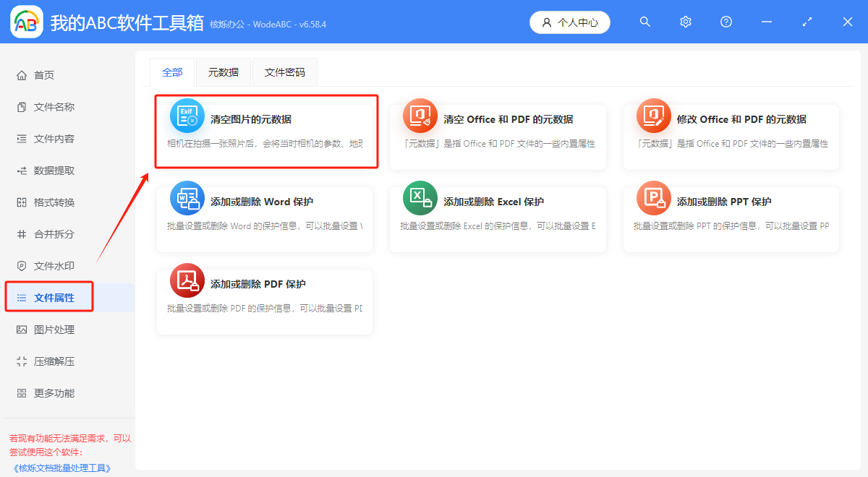Open the settings gear
Image resolution: width=868 pixels, height=477 pixels.
tap(685, 22)
